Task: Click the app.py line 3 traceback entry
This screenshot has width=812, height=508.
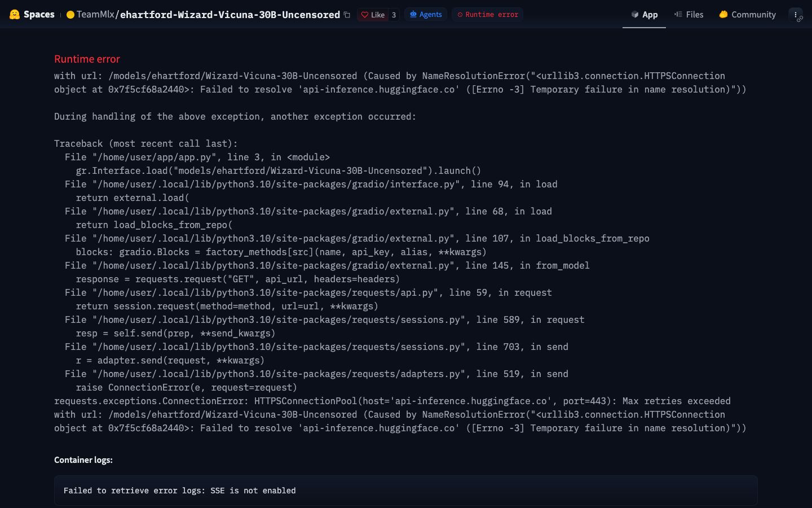Action: 197,157
